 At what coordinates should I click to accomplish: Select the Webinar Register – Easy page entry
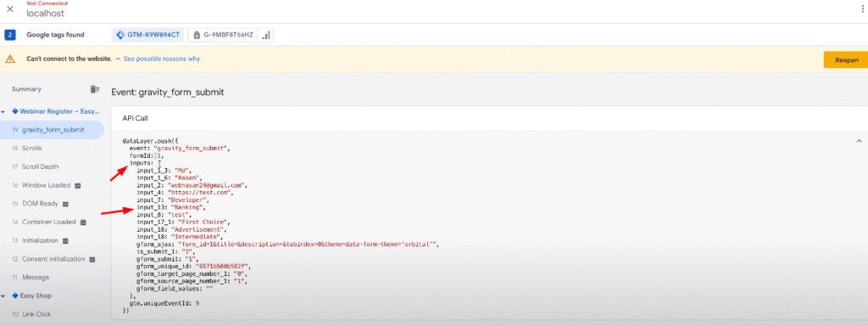click(56, 111)
